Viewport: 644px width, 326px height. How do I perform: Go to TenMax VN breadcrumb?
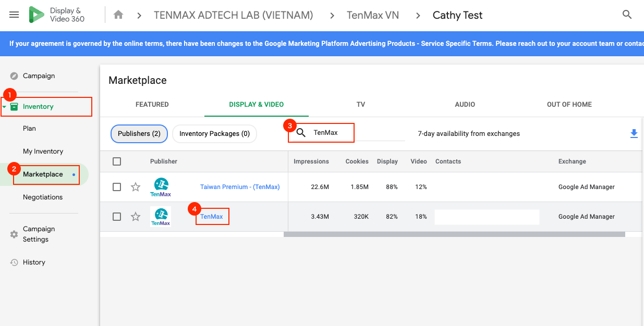click(x=373, y=15)
